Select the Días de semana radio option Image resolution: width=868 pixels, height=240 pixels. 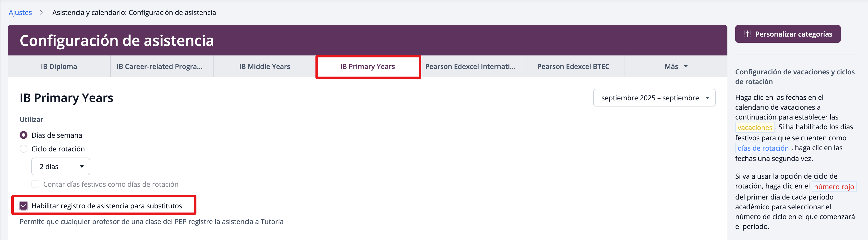pyautogui.click(x=24, y=135)
